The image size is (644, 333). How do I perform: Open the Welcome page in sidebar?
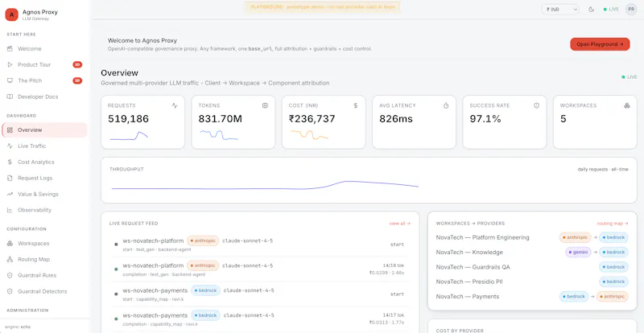click(x=44, y=49)
